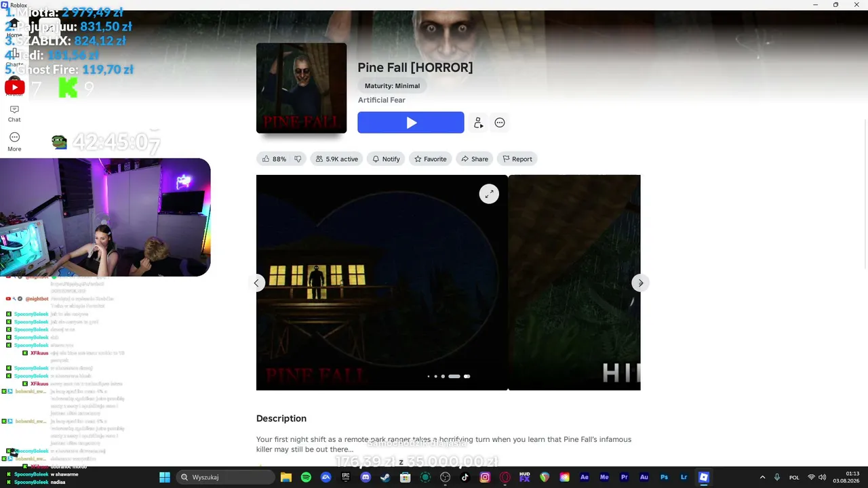Click the Wyszukaj taskbar search box
The height and width of the screenshot is (488, 868).
point(226,477)
